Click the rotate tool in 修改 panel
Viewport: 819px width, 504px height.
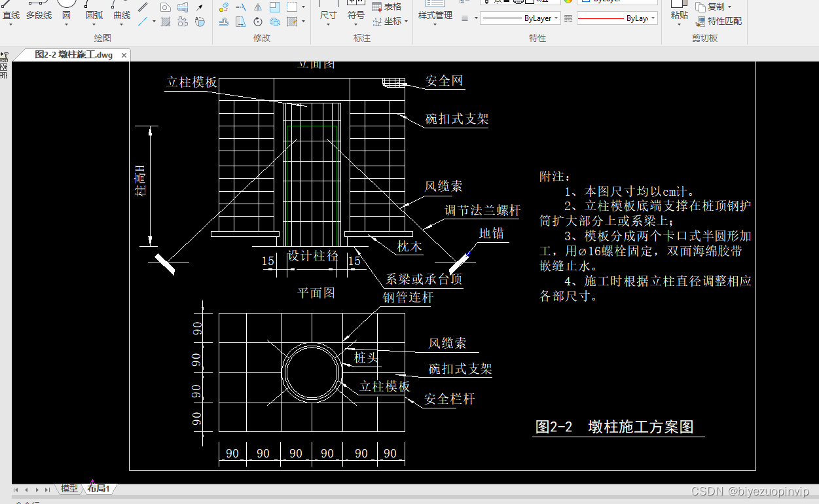point(258,22)
